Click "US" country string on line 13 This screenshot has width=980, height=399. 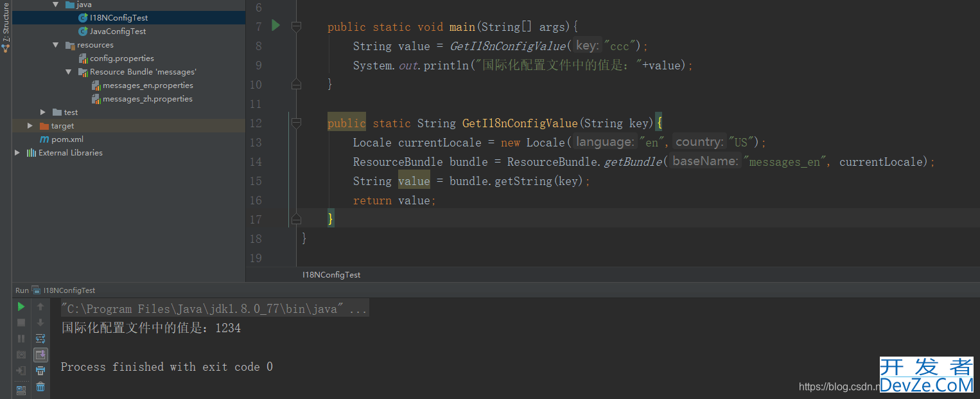(x=740, y=143)
